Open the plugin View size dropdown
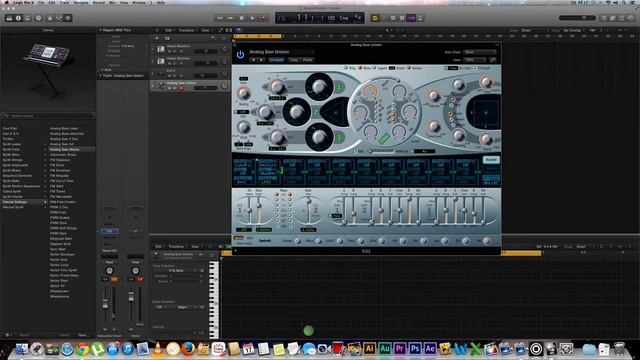640x360 pixels. [x=475, y=60]
